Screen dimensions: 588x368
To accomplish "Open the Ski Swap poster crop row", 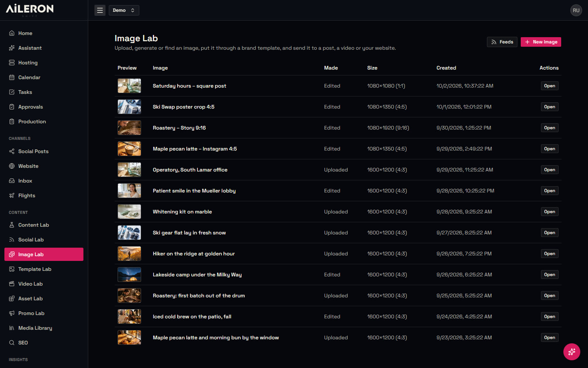I will (549, 107).
